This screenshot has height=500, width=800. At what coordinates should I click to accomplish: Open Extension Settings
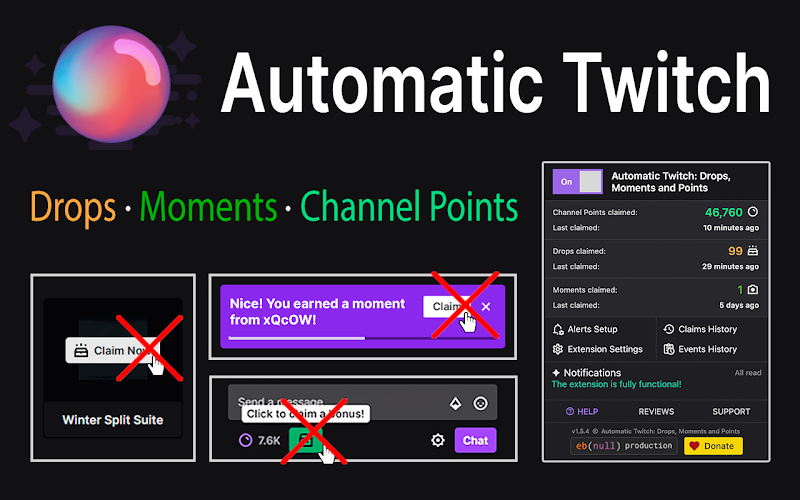pyautogui.click(x=597, y=349)
